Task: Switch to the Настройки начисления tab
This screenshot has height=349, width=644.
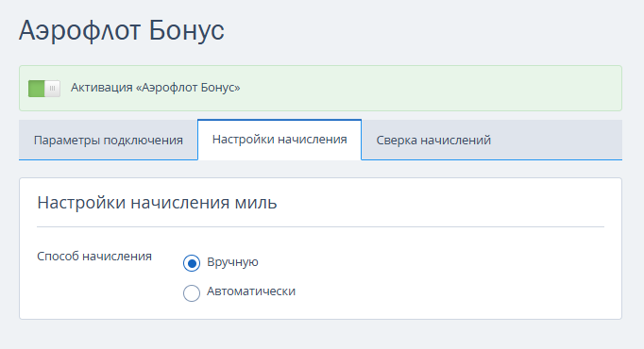Action: (280, 140)
